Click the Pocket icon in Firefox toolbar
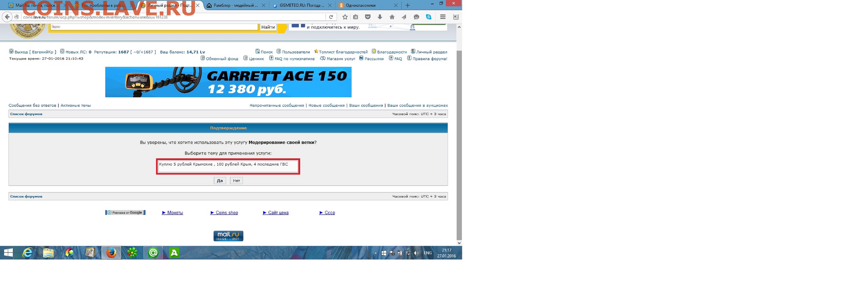 [x=368, y=17]
